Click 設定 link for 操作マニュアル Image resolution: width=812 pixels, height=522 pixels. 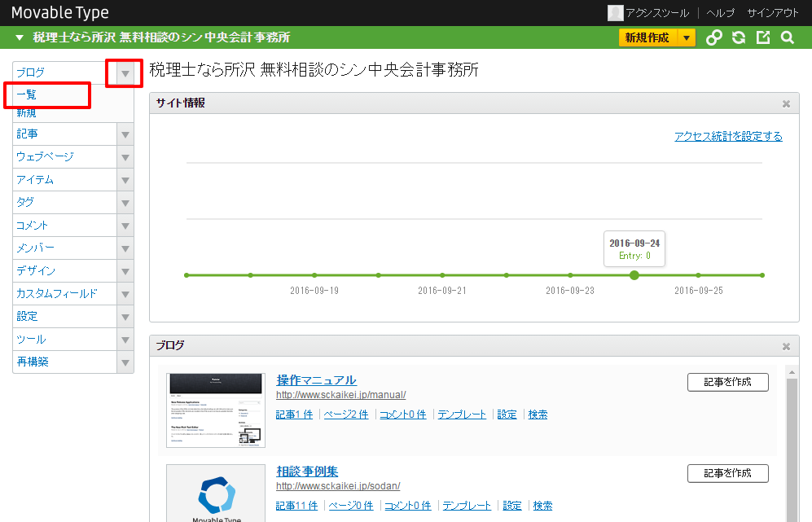pos(507,415)
